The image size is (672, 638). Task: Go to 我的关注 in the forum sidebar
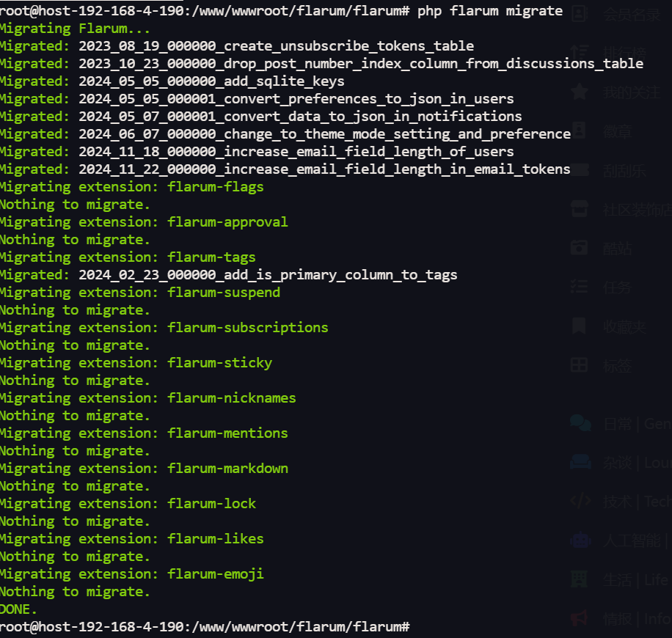[x=632, y=92]
